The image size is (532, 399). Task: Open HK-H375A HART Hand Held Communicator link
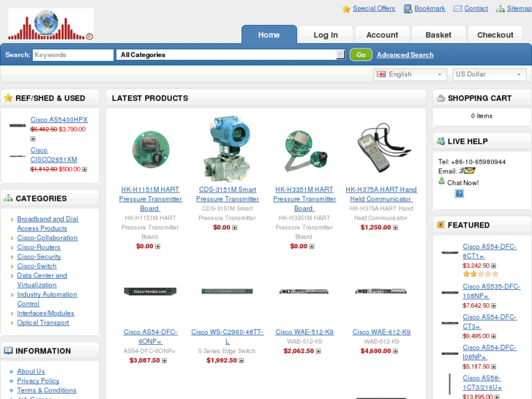[x=381, y=194]
